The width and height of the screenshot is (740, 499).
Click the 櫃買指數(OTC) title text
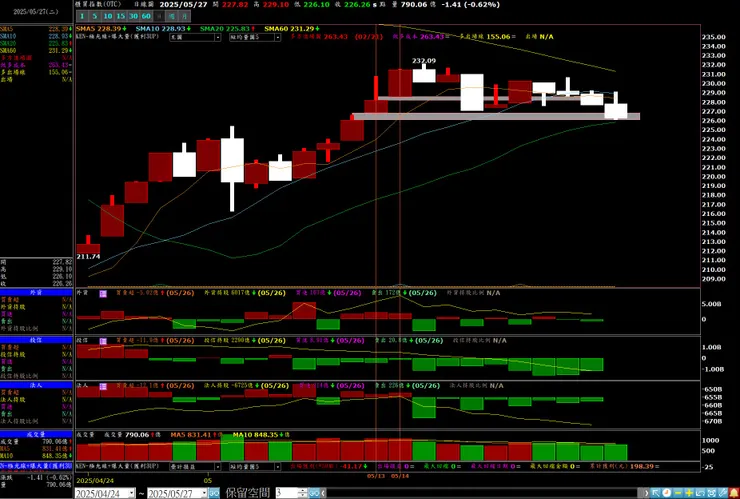point(98,4)
